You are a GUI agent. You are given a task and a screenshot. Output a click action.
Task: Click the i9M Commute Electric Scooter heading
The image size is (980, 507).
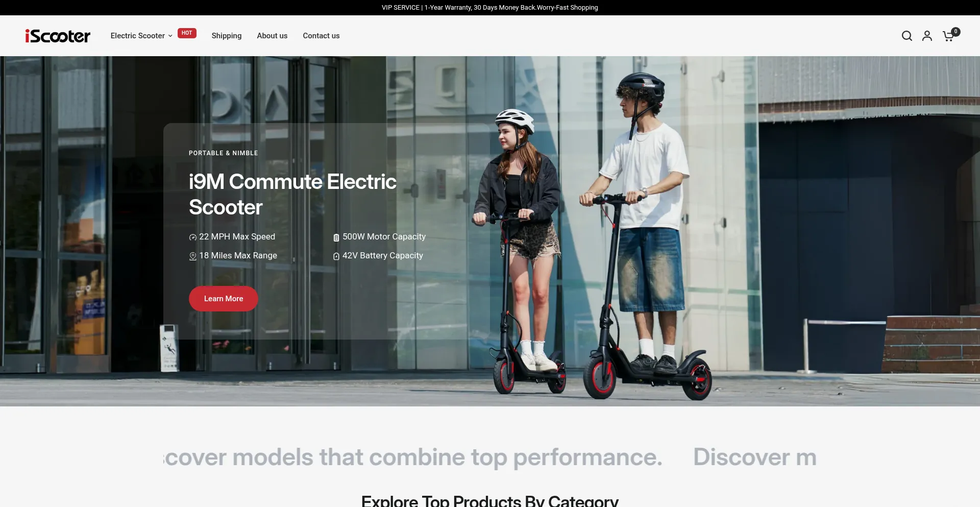pos(292,195)
